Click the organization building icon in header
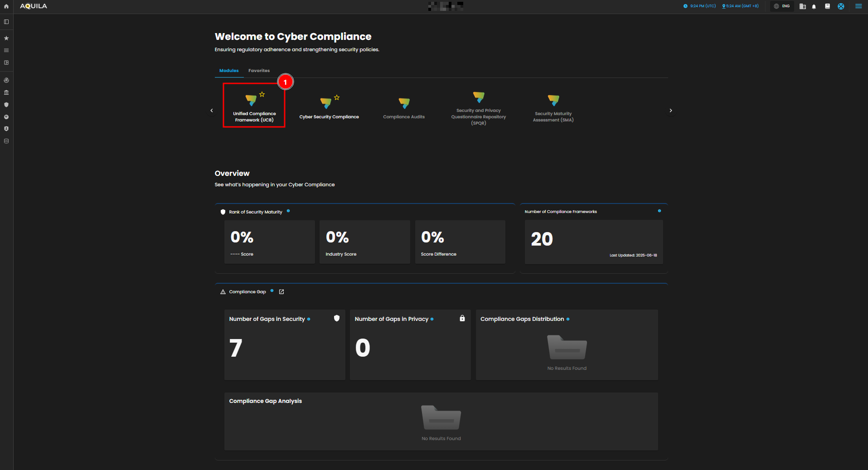 click(x=802, y=6)
